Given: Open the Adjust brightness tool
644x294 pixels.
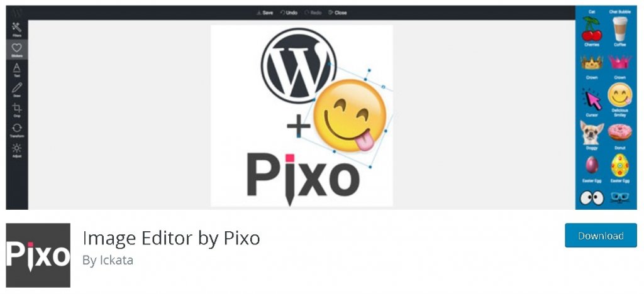Looking at the screenshot, I should (x=17, y=150).
